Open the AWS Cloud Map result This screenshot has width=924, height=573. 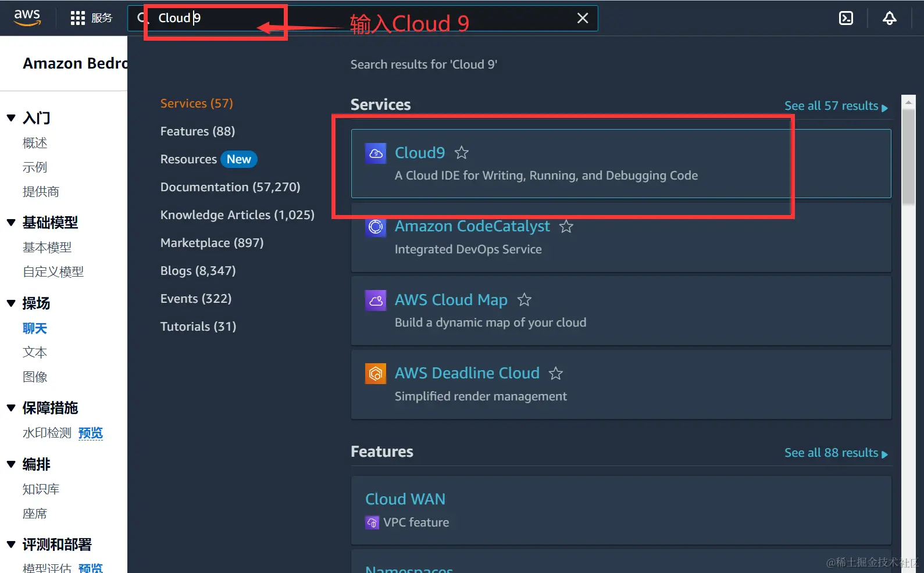point(451,299)
